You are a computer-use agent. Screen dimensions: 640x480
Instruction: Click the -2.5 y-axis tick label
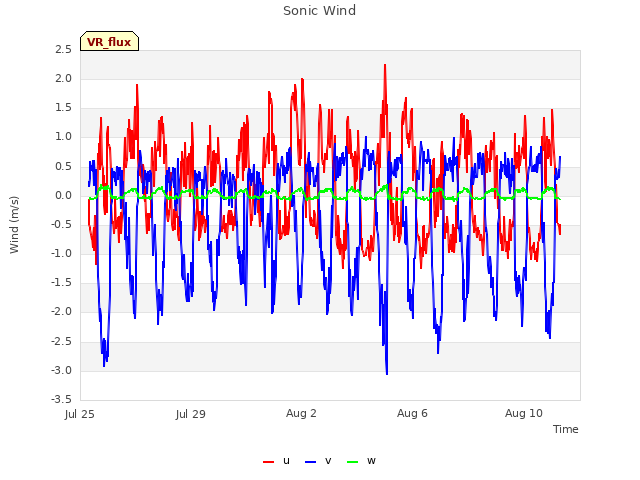tap(62, 342)
